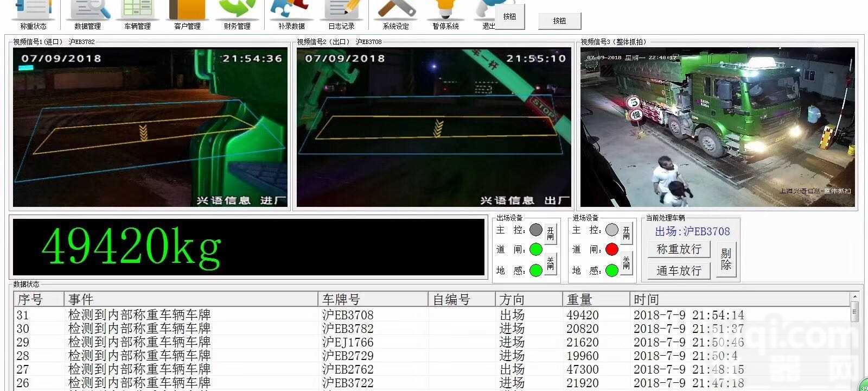This screenshot has height=391, width=868.
Task: Click 进场设备 道闸 red indicator light
Action: 611,249
